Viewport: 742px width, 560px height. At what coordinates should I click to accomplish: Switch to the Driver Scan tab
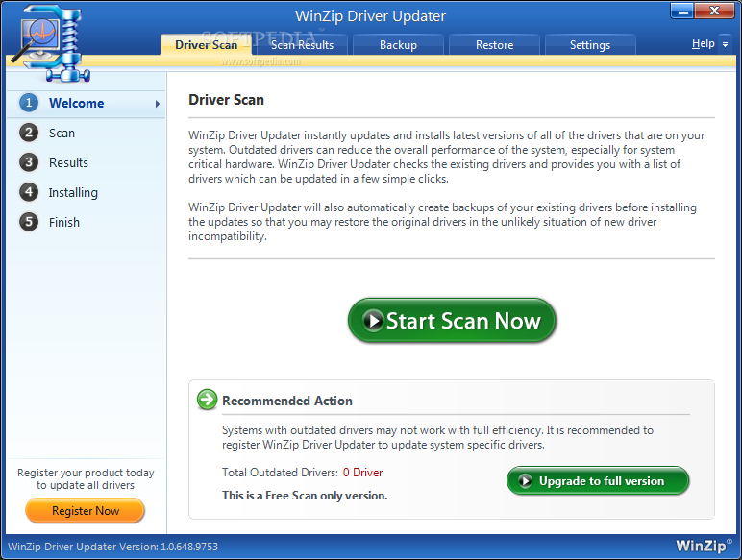pos(206,45)
